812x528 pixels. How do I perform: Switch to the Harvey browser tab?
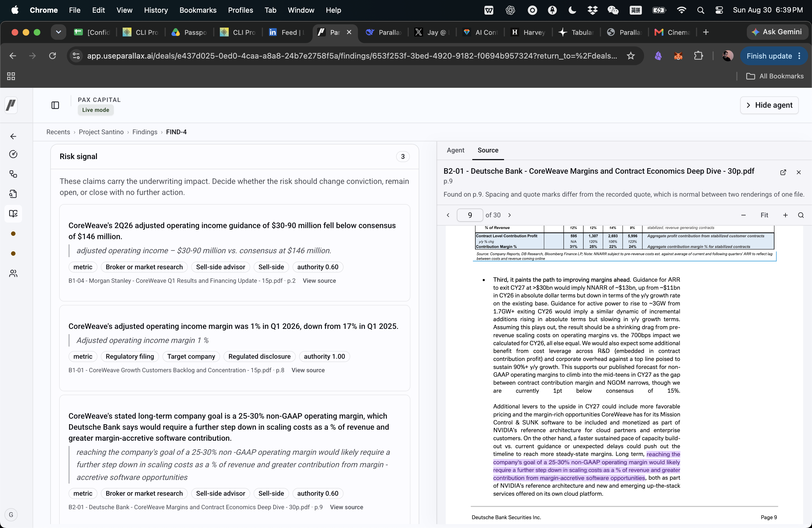pyautogui.click(x=528, y=32)
